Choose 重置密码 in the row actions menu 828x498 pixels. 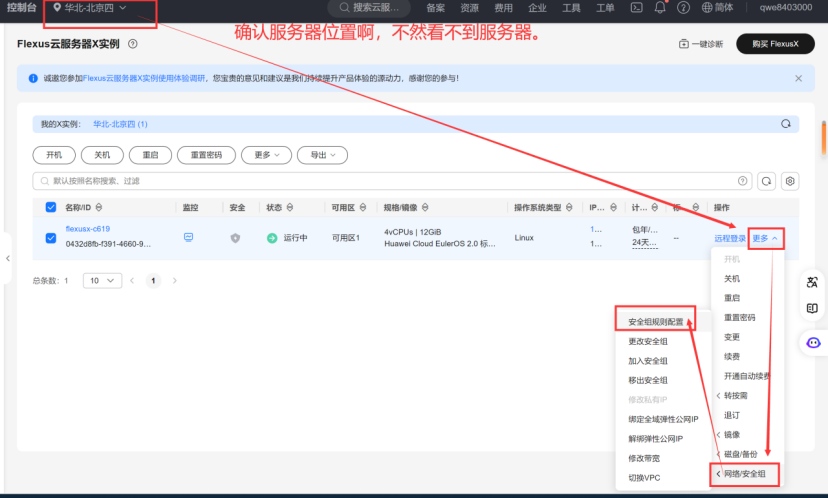tap(739, 318)
